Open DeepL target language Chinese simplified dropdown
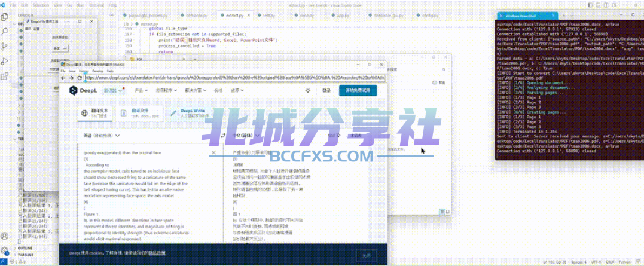The image size is (644, 266). [x=246, y=136]
